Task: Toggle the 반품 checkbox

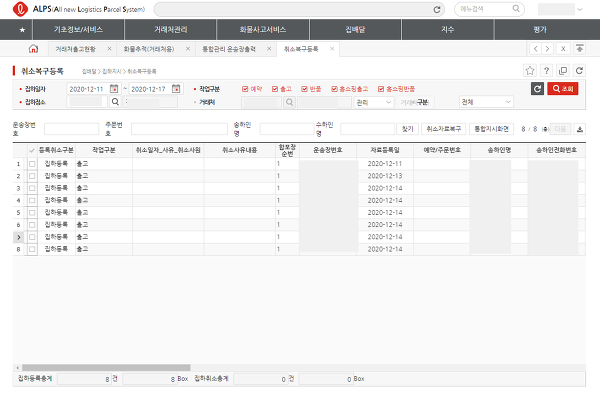Action: click(x=304, y=89)
